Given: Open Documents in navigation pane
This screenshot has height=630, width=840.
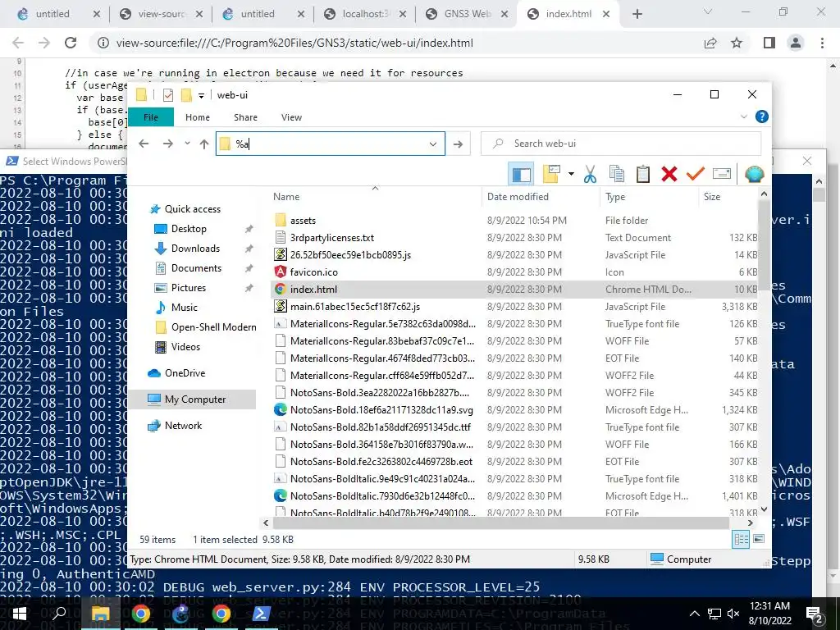Looking at the screenshot, I should pos(196,268).
